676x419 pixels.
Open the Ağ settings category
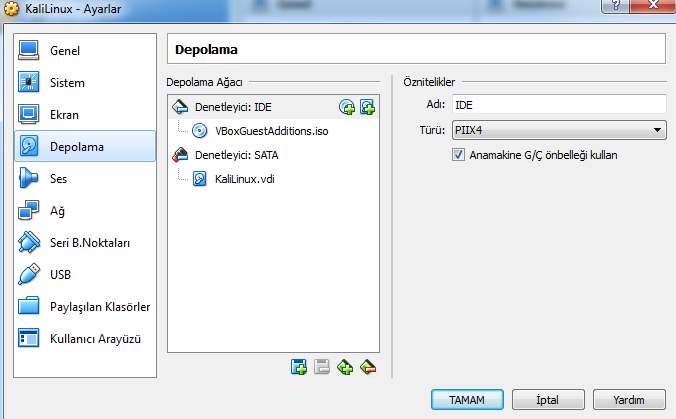85,211
